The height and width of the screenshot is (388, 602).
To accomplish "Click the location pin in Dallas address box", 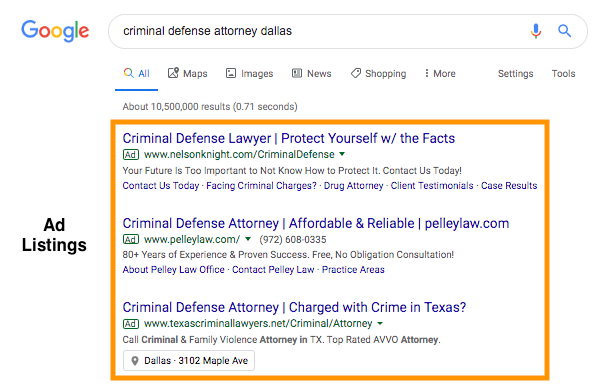I will 135,361.
